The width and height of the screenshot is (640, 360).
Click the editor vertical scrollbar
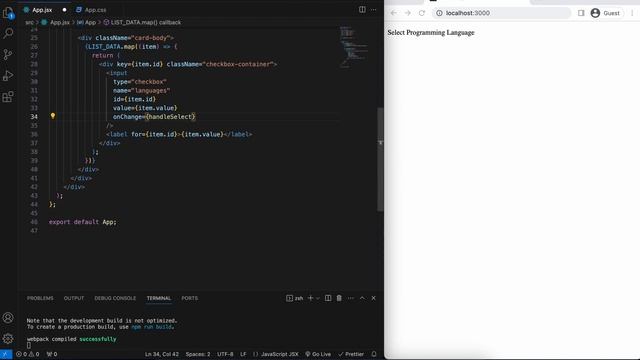coord(380,159)
